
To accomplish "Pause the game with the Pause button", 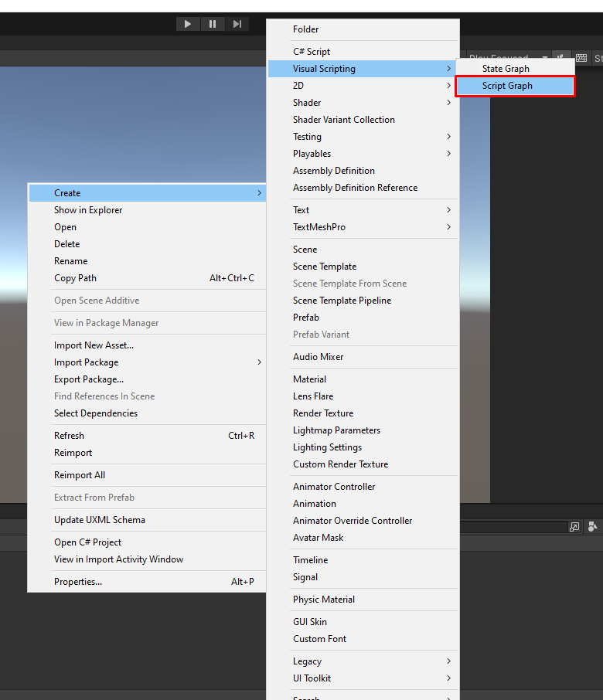I will pos(213,24).
